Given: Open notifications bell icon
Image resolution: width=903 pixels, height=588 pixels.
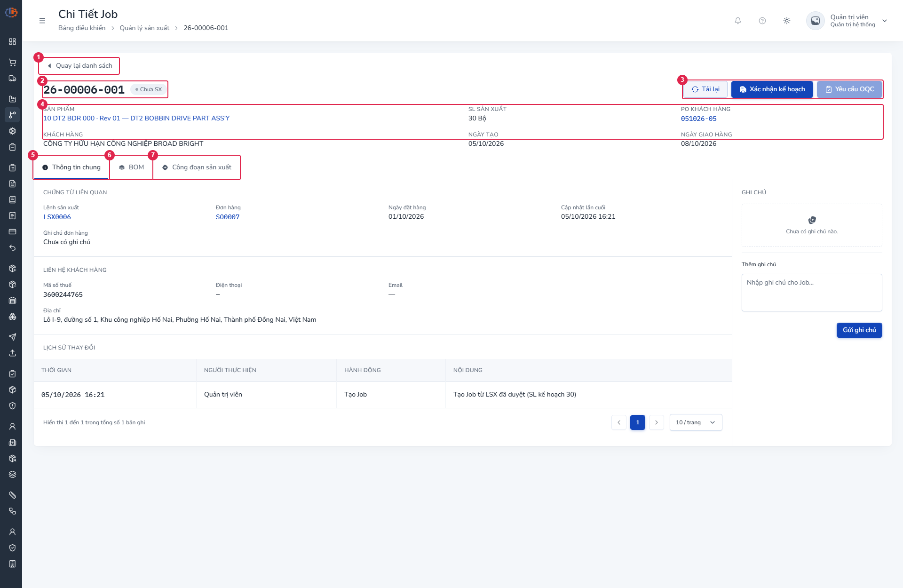Looking at the screenshot, I should pos(738,21).
